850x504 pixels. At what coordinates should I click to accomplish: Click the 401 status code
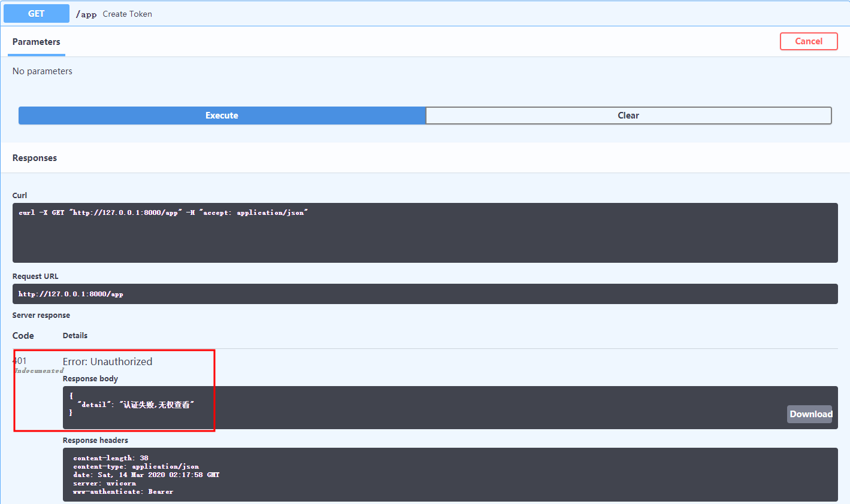coord(20,360)
